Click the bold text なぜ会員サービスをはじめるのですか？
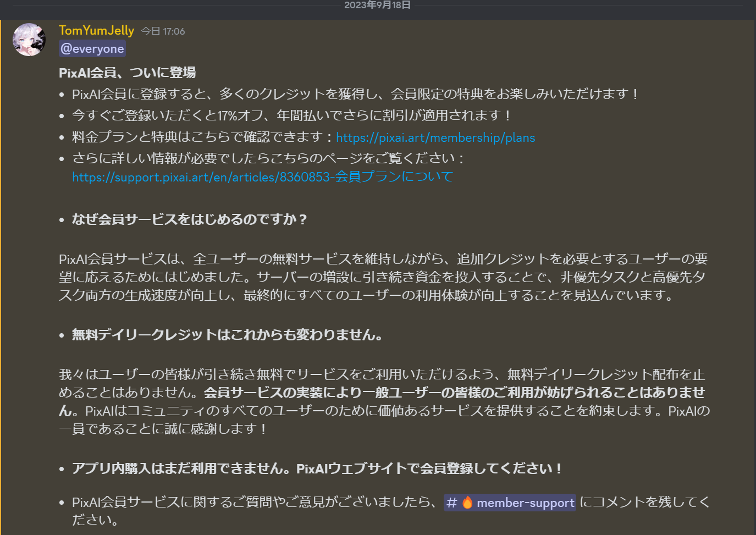The image size is (756, 535). point(190,219)
